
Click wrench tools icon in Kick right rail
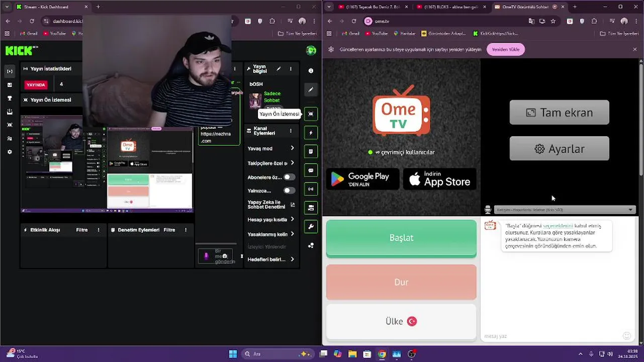tap(311, 227)
